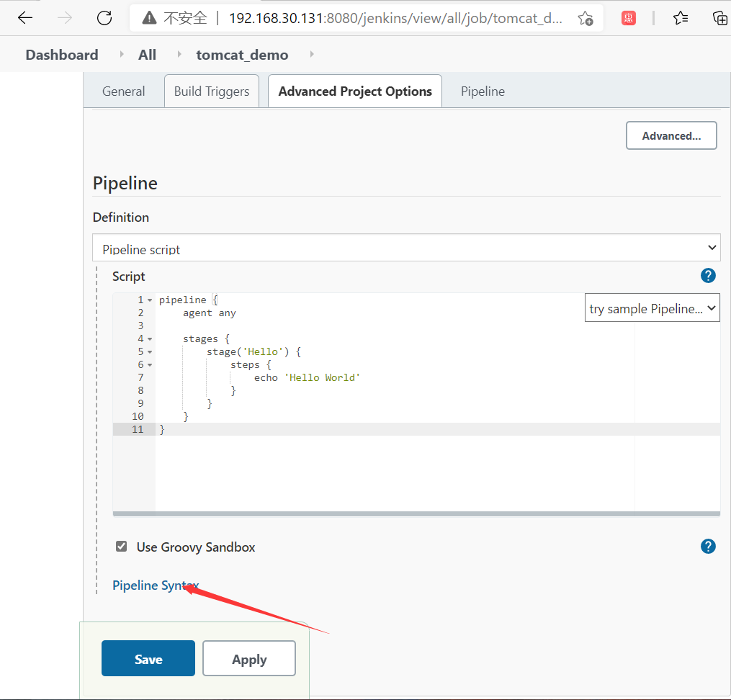The height and width of the screenshot is (700, 731).
Task: Click the Save button
Action: pos(148,659)
